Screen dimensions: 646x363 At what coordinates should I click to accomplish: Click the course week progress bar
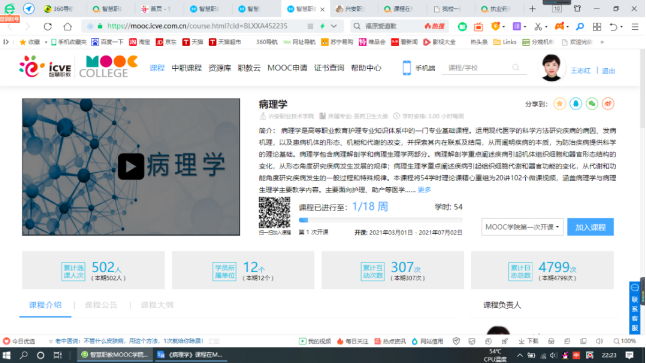pyautogui.click(x=381, y=220)
